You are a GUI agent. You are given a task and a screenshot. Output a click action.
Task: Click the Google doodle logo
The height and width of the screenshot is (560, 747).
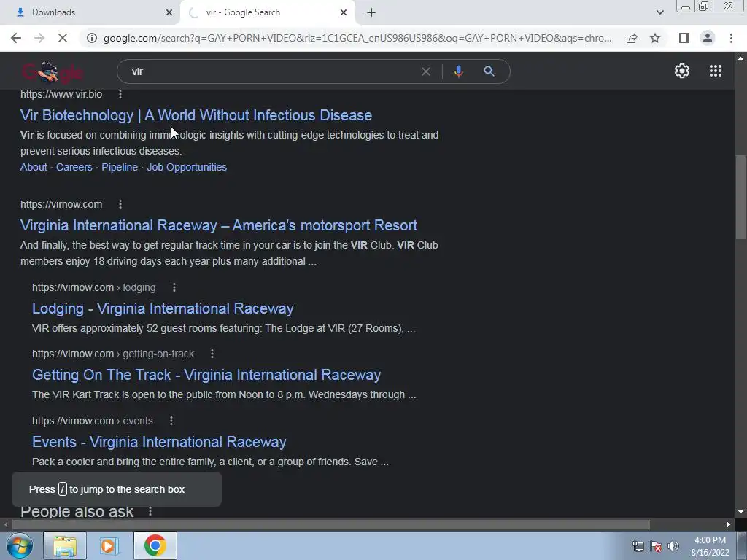(x=53, y=71)
